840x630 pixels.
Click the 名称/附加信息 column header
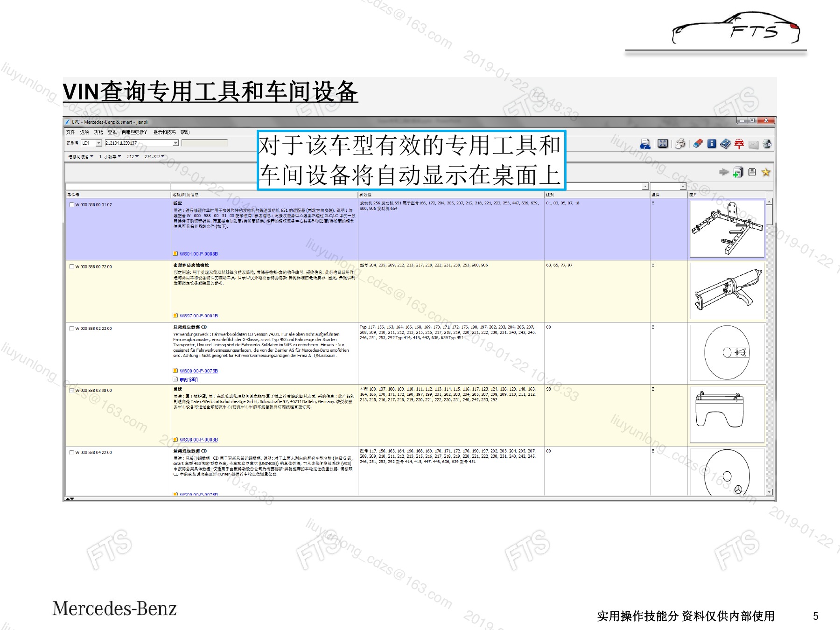click(265, 195)
